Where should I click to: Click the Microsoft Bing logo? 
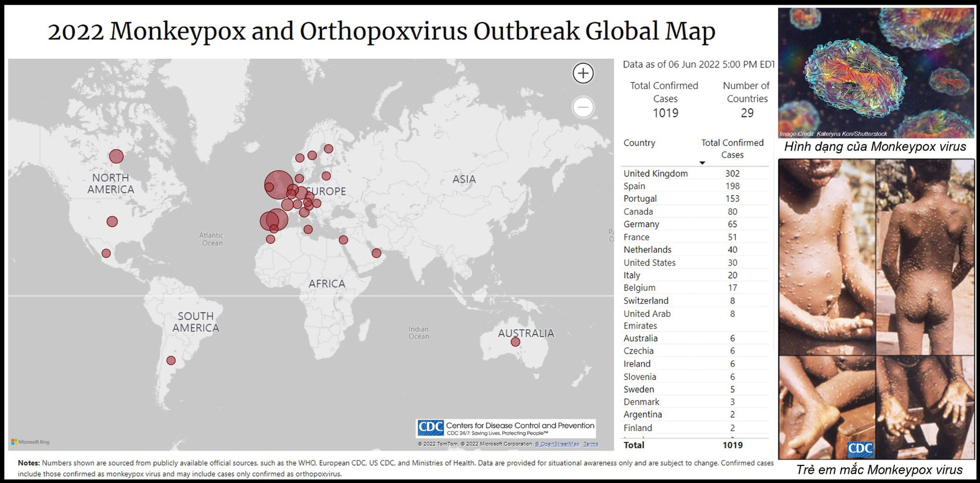(x=30, y=442)
